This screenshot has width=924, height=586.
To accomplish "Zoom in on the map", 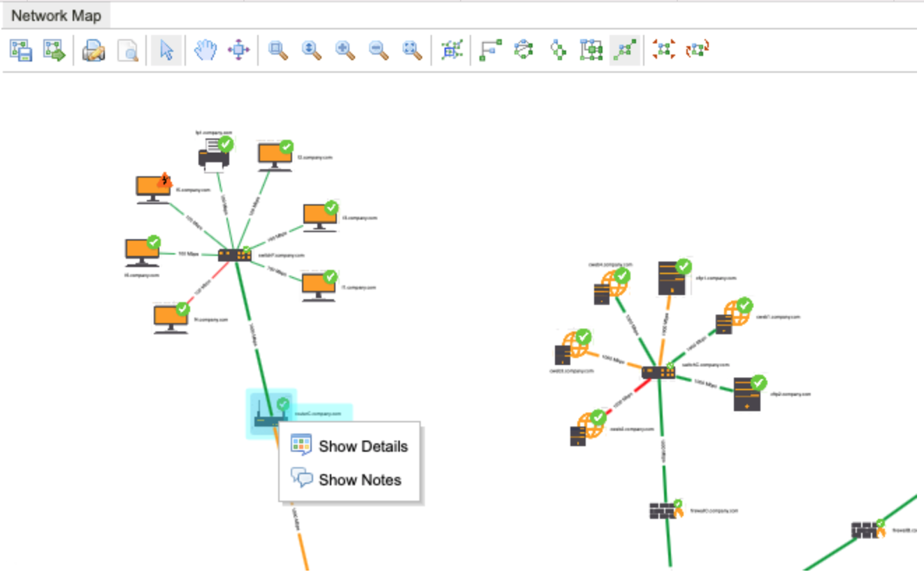I will [x=345, y=50].
